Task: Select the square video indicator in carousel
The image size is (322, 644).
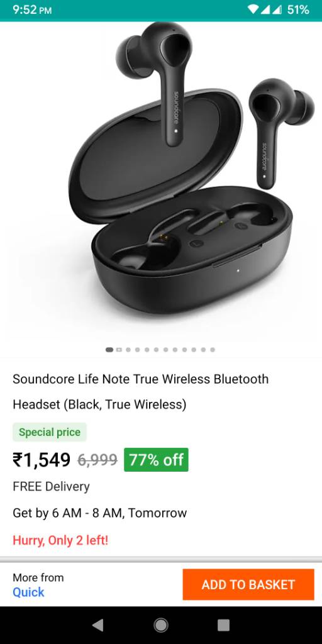Action: click(119, 350)
